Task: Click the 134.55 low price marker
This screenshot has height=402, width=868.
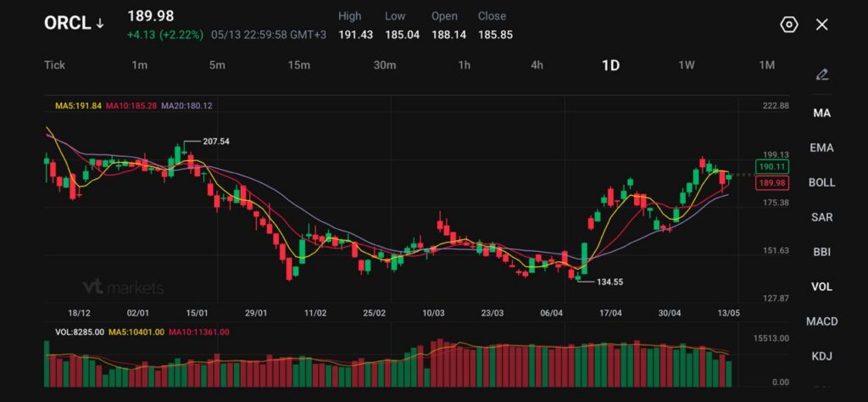Action: pos(609,282)
